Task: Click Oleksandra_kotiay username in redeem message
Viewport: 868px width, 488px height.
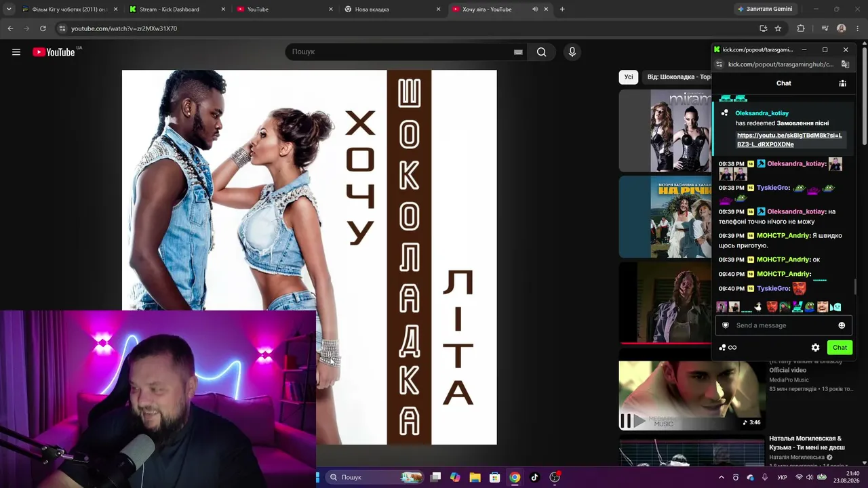Action: click(x=762, y=113)
